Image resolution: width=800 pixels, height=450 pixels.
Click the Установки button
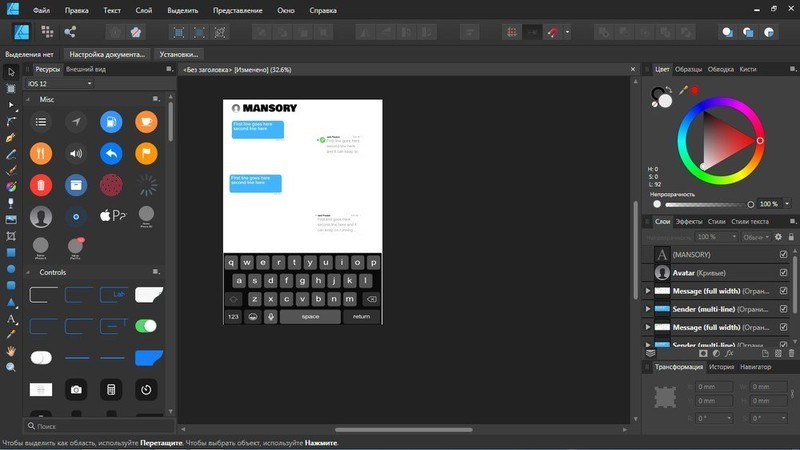pos(180,54)
